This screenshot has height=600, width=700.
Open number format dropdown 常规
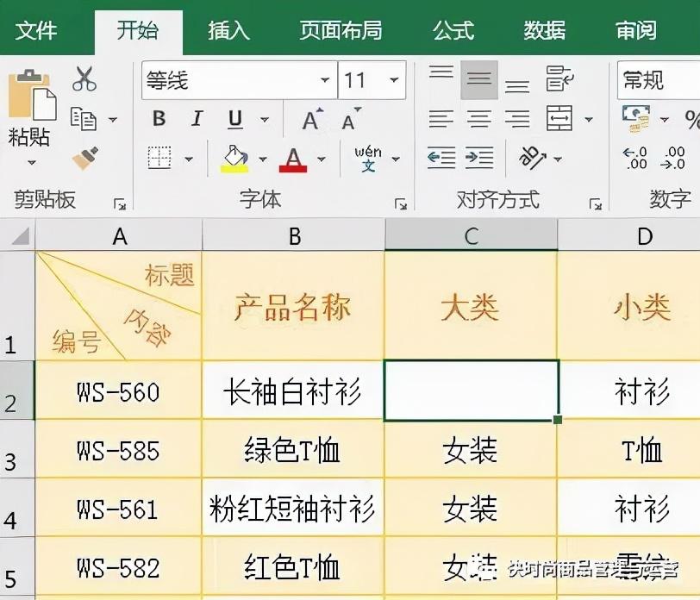coord(659,80)
